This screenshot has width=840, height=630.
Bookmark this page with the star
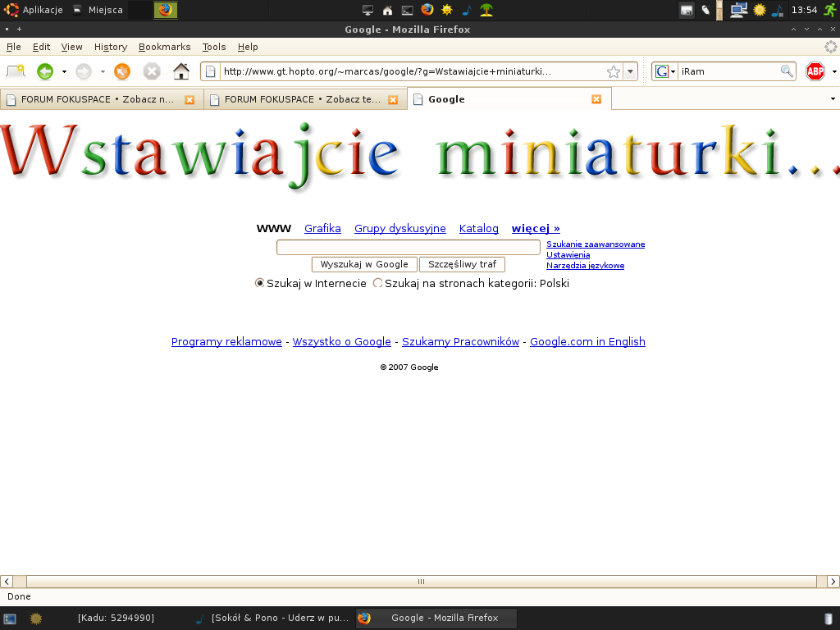[x=614, y=71]
